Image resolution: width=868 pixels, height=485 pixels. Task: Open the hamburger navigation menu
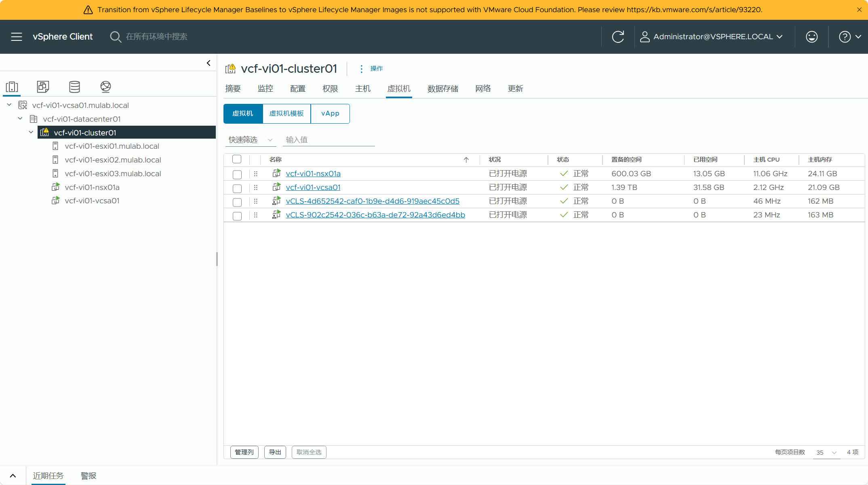tap(17, 37)
